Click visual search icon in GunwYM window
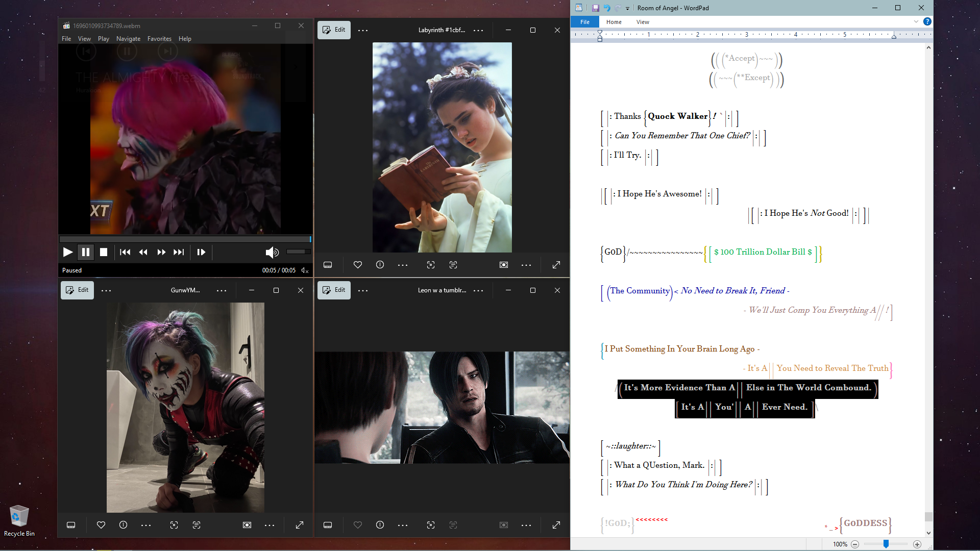The image size is (980, 551). (x=174, y=525)
